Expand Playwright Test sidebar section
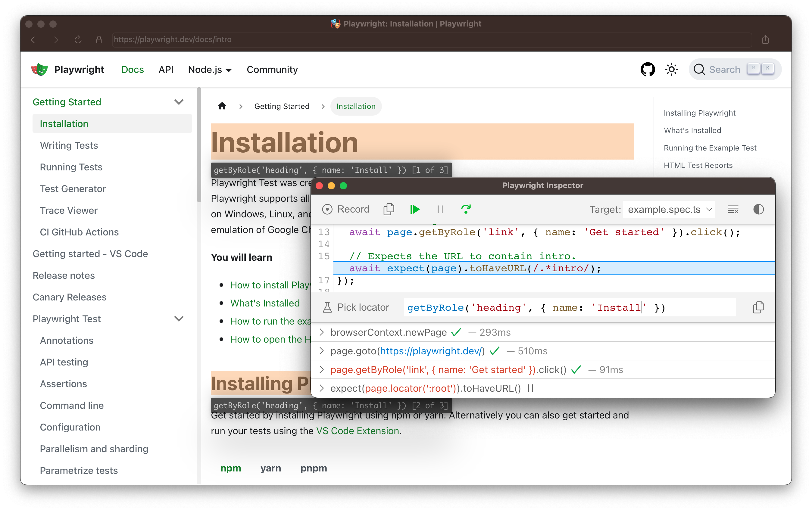This screenshot has width=812, height=510. (180, 319)
